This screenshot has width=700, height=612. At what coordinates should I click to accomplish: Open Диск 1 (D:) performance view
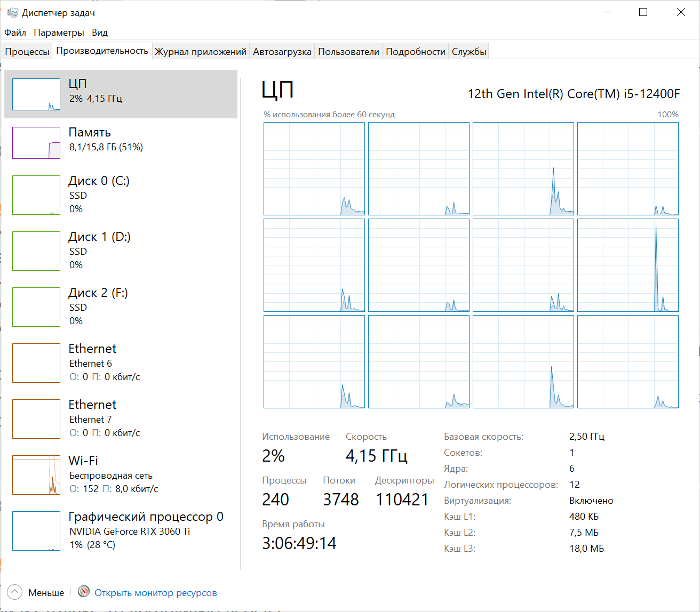click(x=121, y=251)
